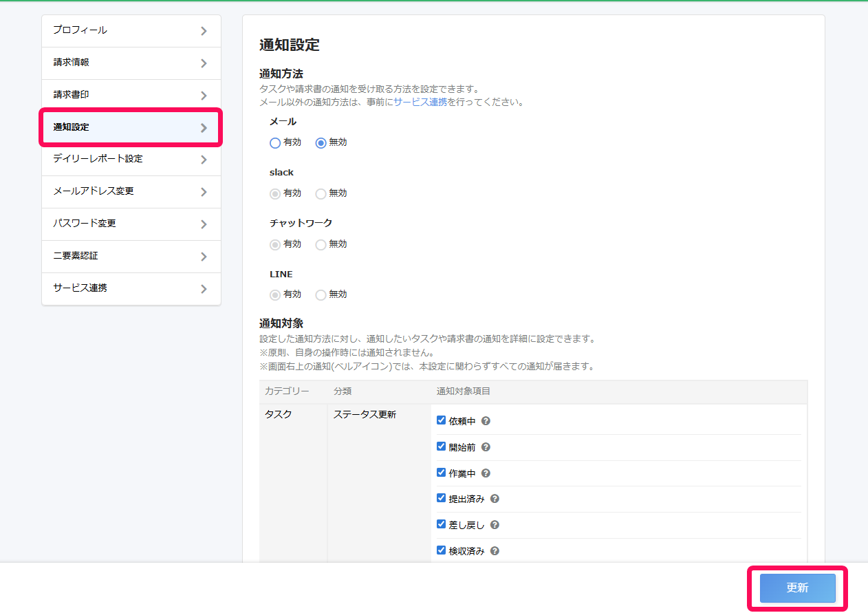Click chevron arrow on プロフィール row
This screenshot has width=868, height=613.
[204, 31]
